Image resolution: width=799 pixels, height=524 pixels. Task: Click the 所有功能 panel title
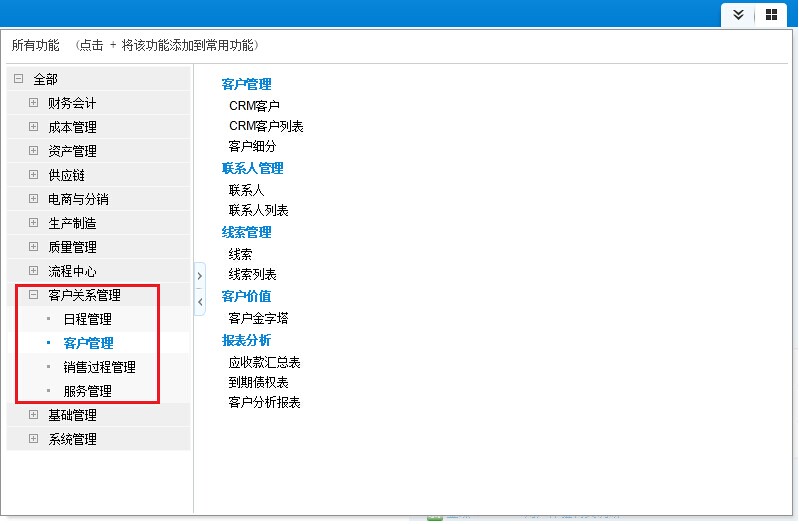tap(36, 45)
